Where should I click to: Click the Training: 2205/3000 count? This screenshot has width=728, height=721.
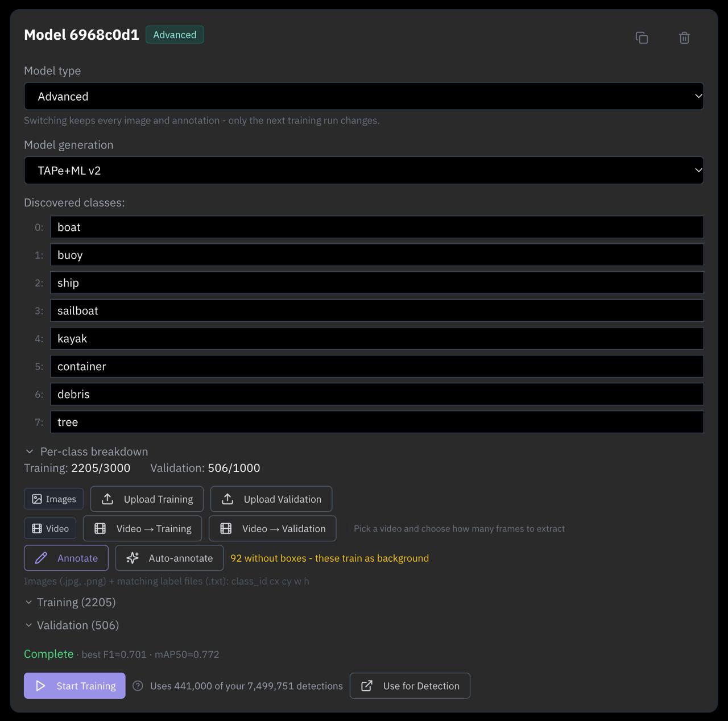77,468
